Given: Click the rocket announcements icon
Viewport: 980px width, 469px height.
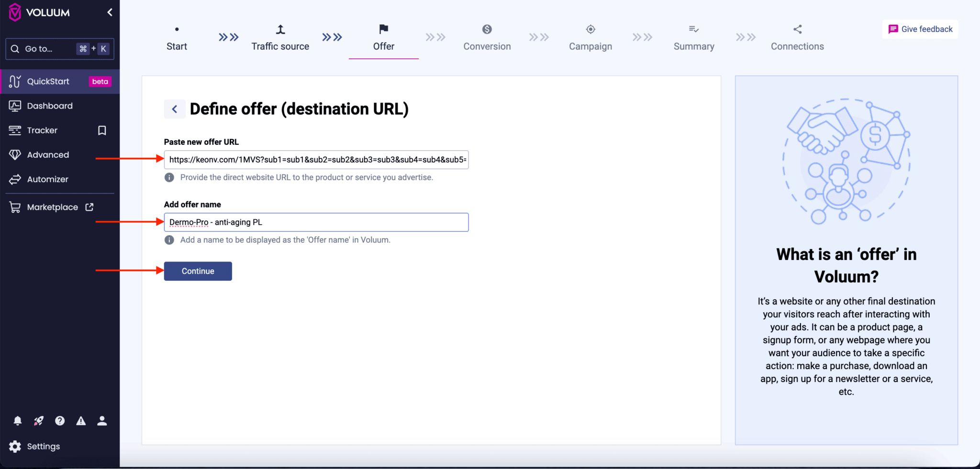Looking at the screenshot, I should (39, 421).
